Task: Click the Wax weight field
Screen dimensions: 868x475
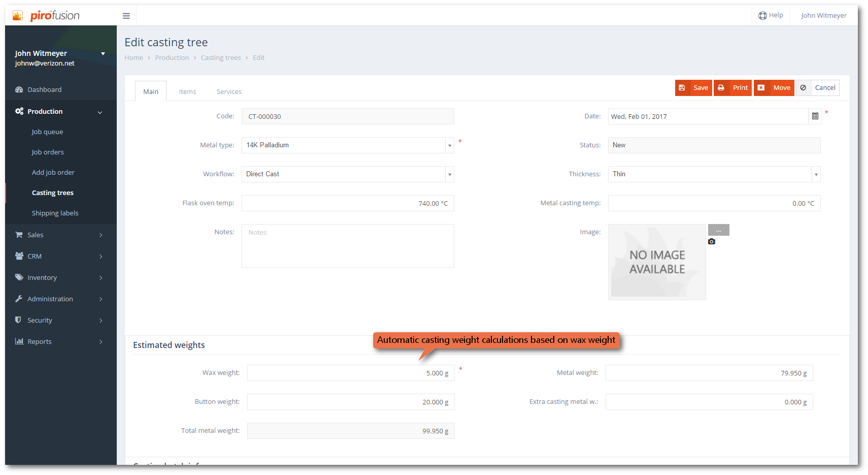Action: 351,373
